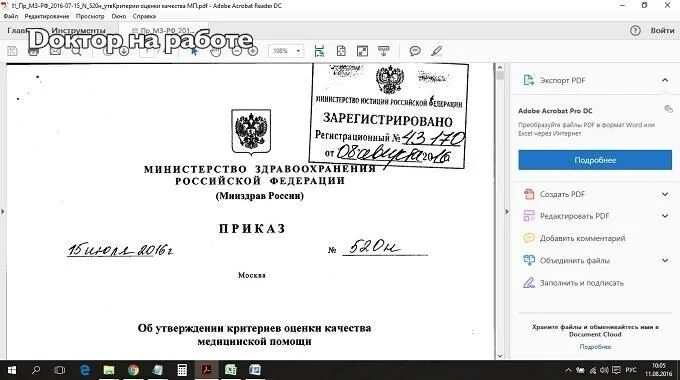This screenshot has width=680, height=380.
Task: Click the Экспорт PDF panel icon
Action: tap(529, 80)
